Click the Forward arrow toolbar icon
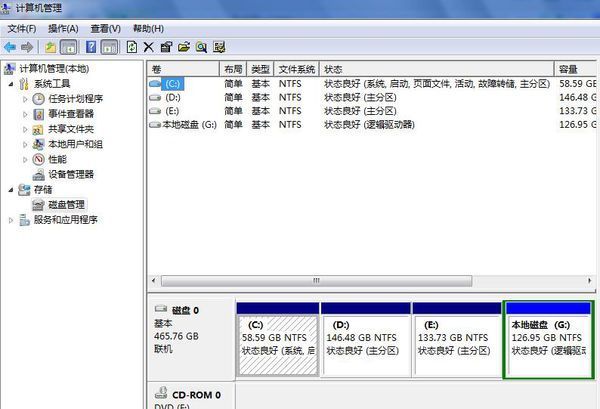600x409 pixels. [x=27, y=47]
